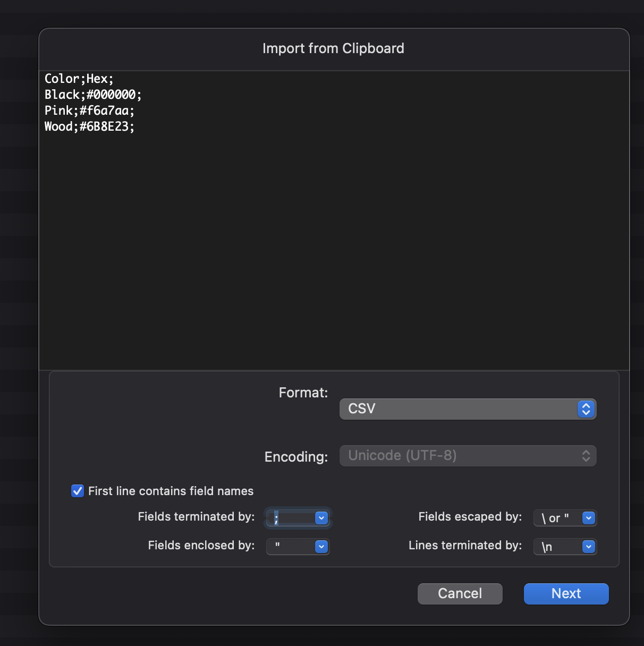Click the chevron on Fields terminated by
The image size is (644, 646).
pyautogui.click(x=321, y=517)
